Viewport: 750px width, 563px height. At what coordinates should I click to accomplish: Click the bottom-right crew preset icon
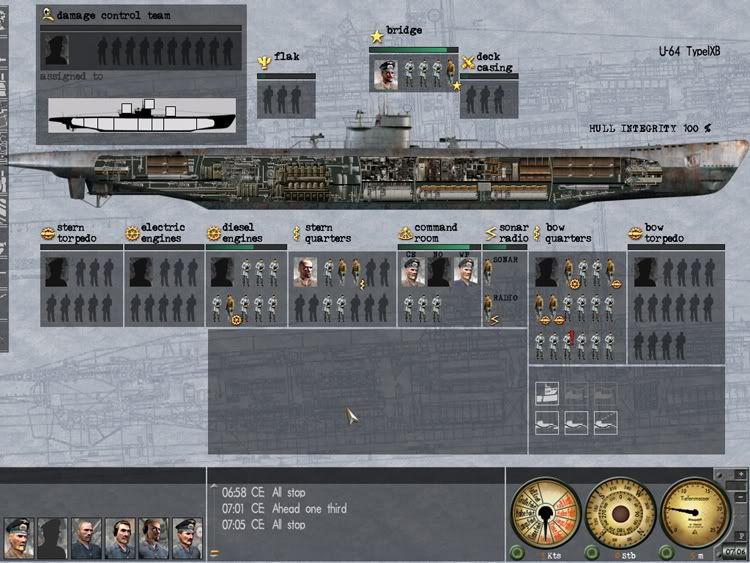click(604, 422)
